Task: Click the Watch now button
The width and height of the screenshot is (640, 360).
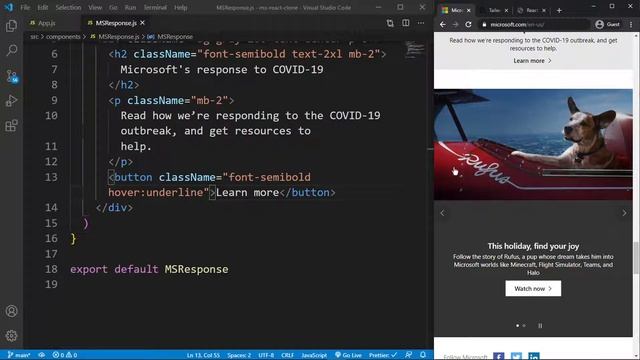Action: 533,289
